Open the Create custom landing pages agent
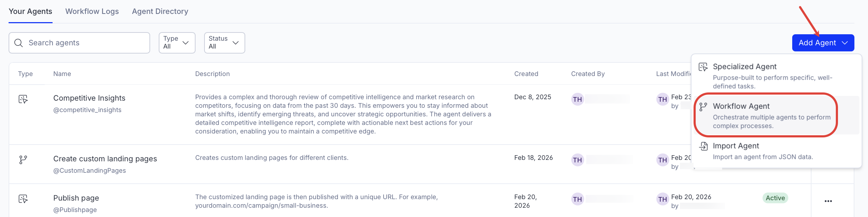The image size is (868, 217). (x=105, y=159)
